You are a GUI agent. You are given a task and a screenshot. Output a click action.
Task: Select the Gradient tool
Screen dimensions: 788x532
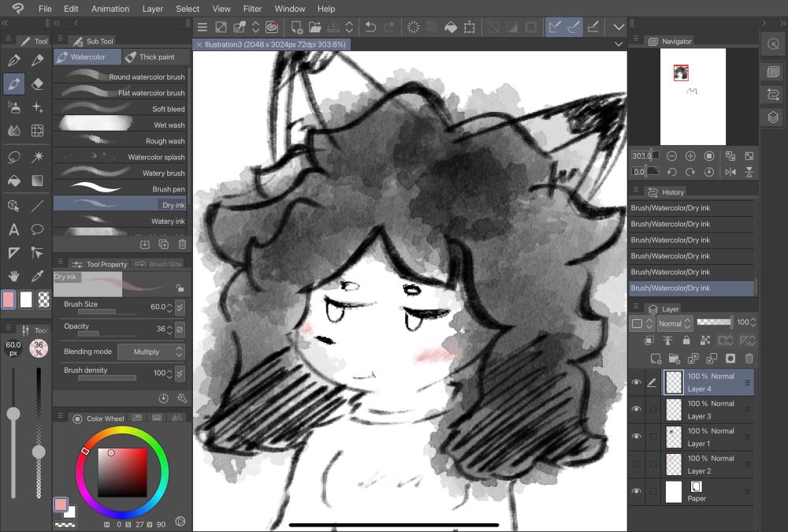[37, 180]
